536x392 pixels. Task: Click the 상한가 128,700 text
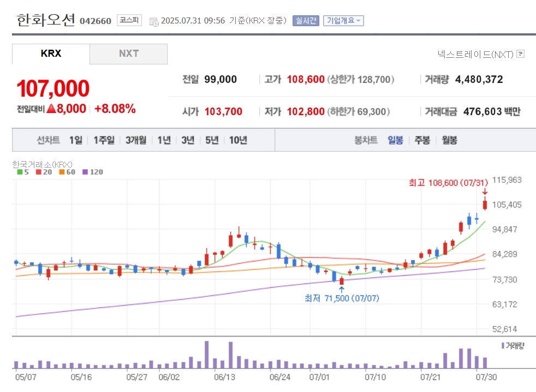click(361, 79)
